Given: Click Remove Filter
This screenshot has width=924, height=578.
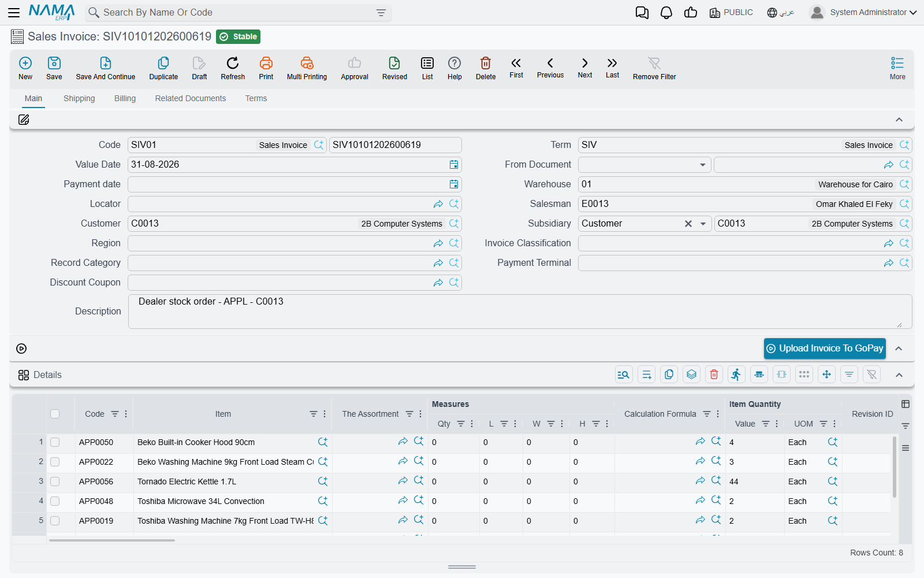Looking at the screenshot, I should coord(654,68).
